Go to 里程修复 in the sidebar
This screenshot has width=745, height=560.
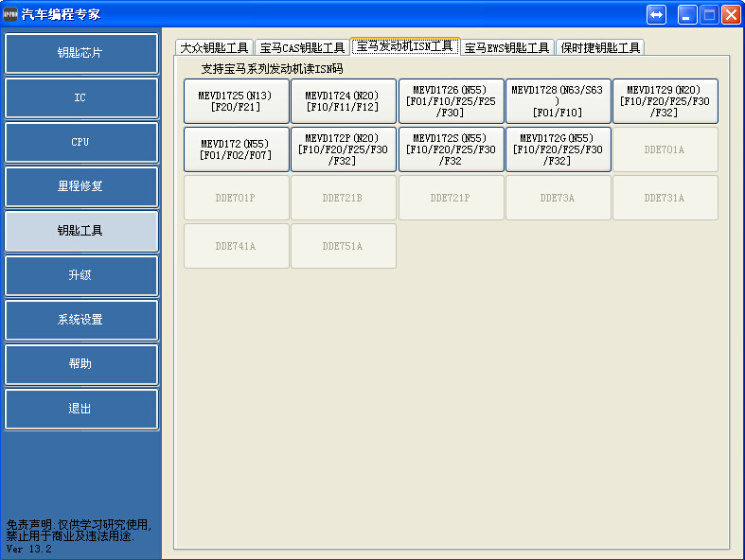pos(81,186)
